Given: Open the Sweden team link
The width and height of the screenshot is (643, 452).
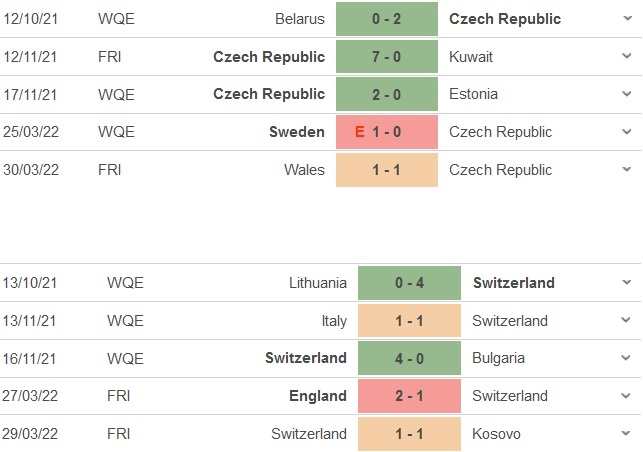Looking at the screenshot, I should 297,132.
